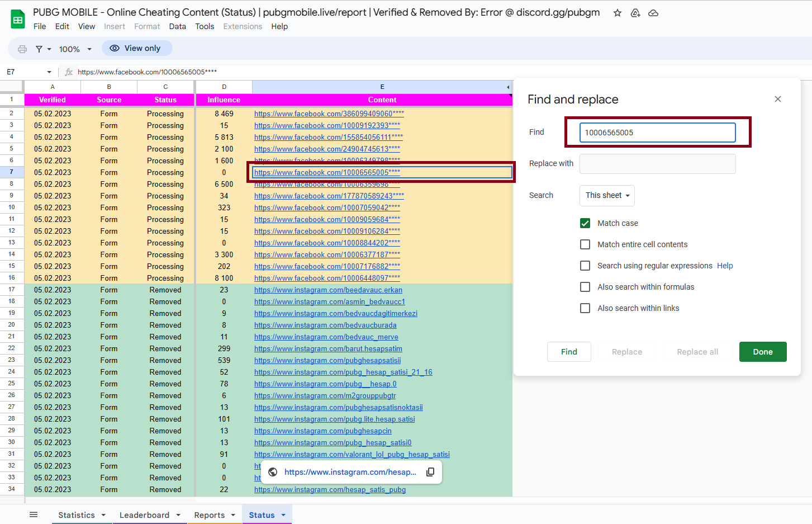Image resolution: width=812 pixels, height=524 pixels.
Task: Open the Status tab dropdown arrow
Action: (282, 514)
